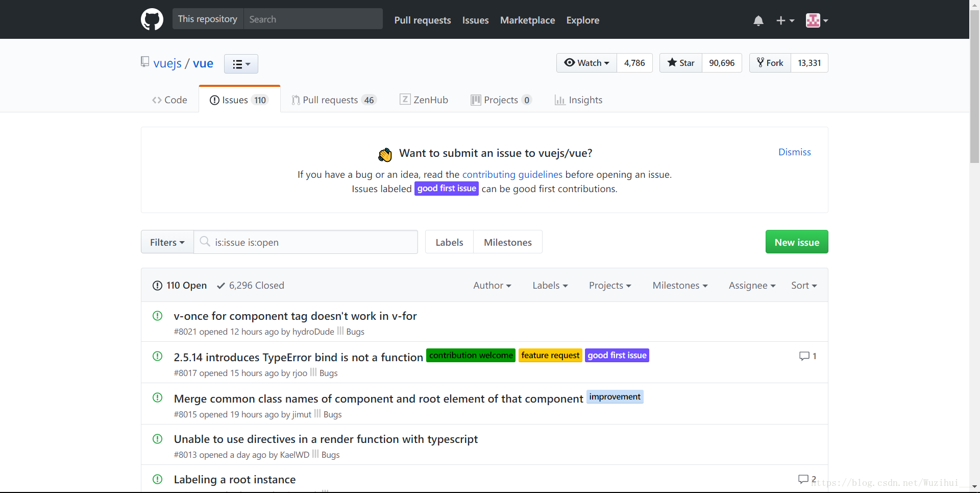This screenshot has width=980, height=493.
Task: Open user avatar menu
Action: pos(817,20)
